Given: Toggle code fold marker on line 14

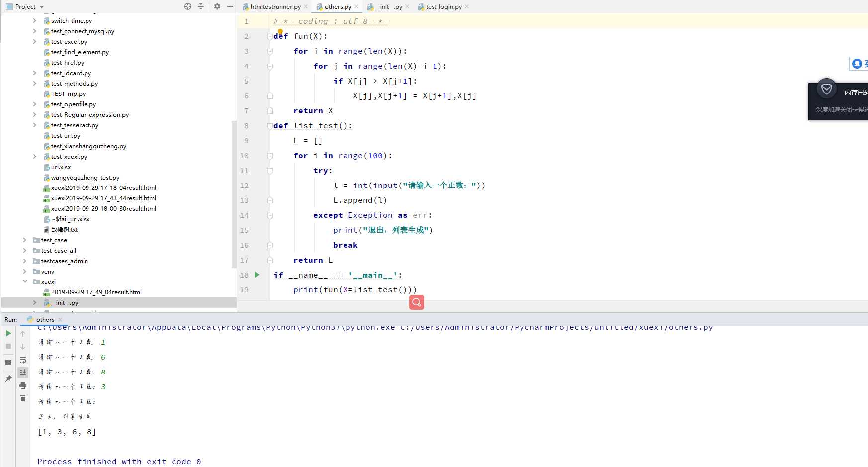Looking at the screenshot, I should tap(270, 215).
